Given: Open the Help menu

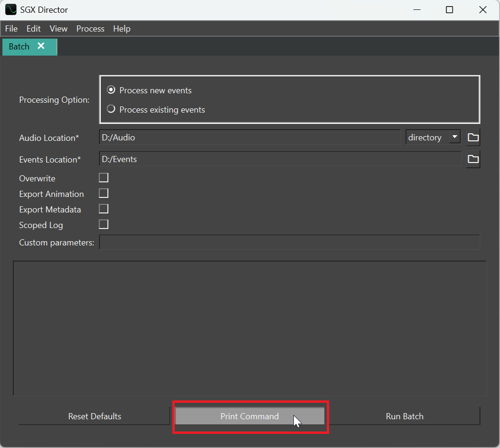Looking at the screenshot, I should point(122,29).
